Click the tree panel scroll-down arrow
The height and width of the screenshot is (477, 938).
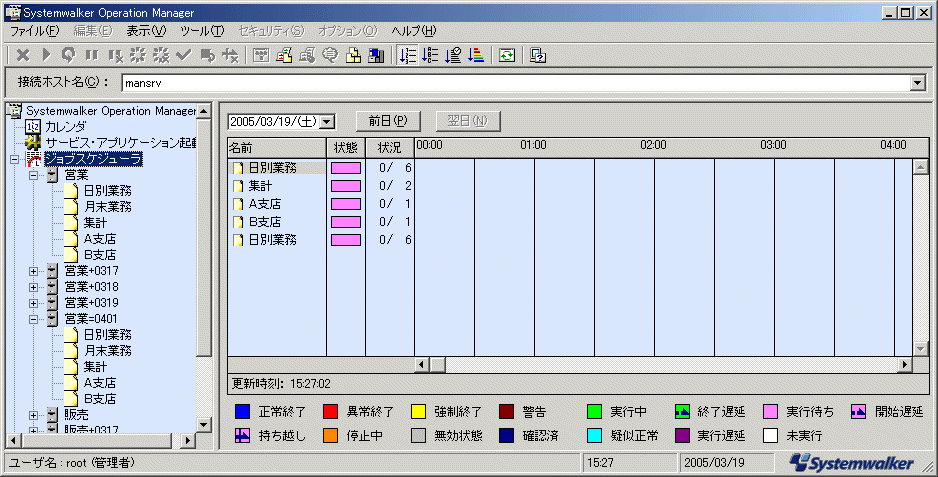coord(203,425)
